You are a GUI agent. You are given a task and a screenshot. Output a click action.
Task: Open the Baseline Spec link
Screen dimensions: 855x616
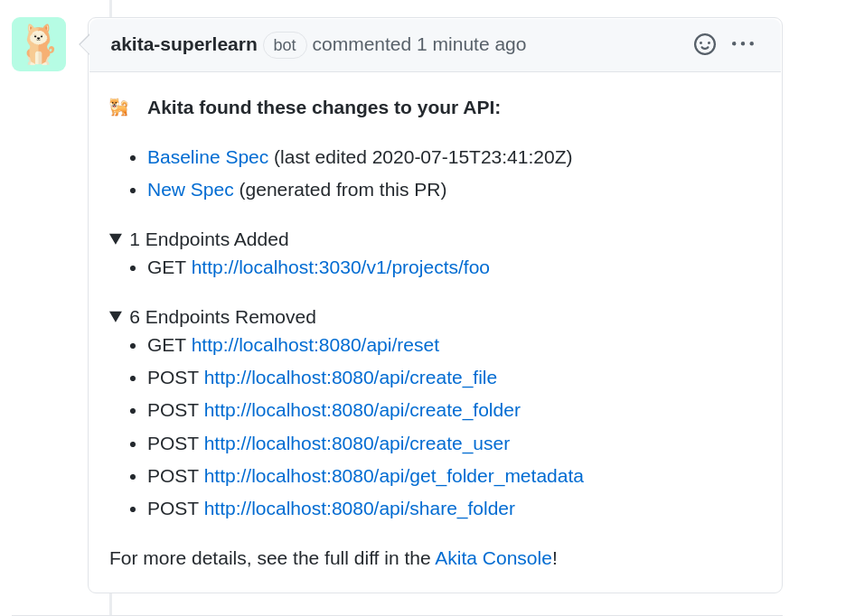click(x=208, y=157)
